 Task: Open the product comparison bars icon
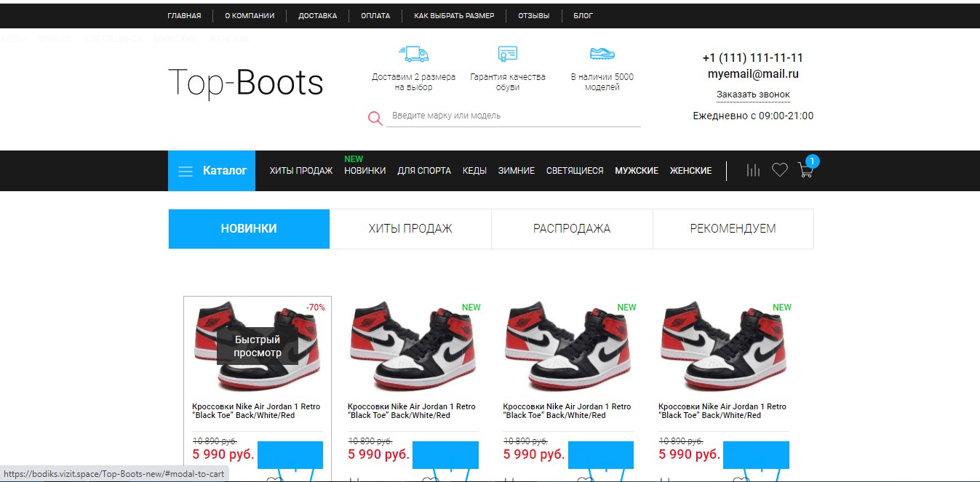753,170
